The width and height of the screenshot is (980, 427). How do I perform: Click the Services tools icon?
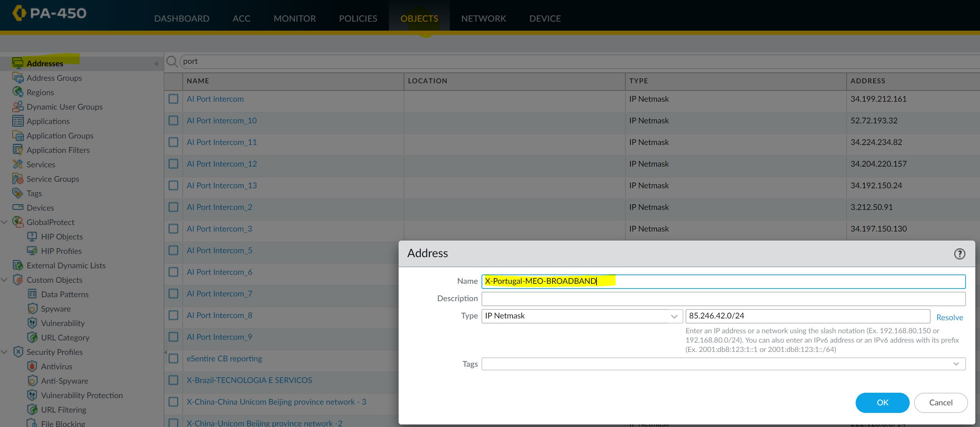(x=18, y=164)
